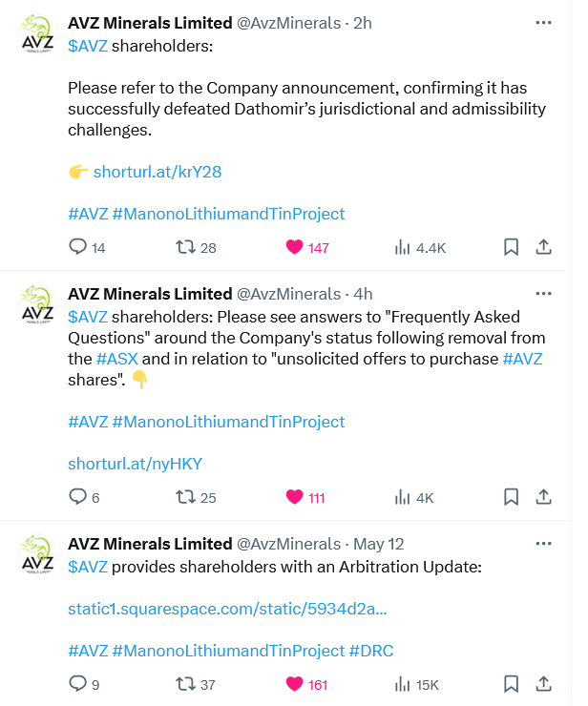Screen dimensions: 588x706
Task: Retweet the post with 28 retweets
Action: (185, 247)
